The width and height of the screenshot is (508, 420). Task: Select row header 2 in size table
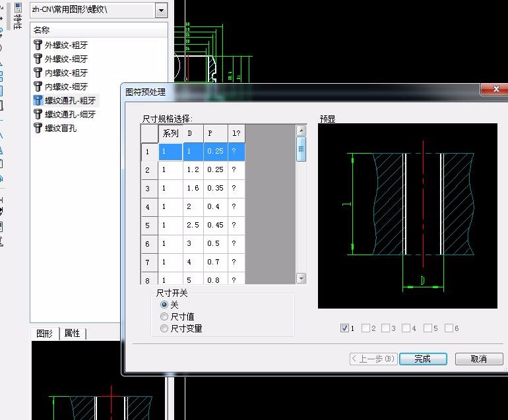pos(149,170)
